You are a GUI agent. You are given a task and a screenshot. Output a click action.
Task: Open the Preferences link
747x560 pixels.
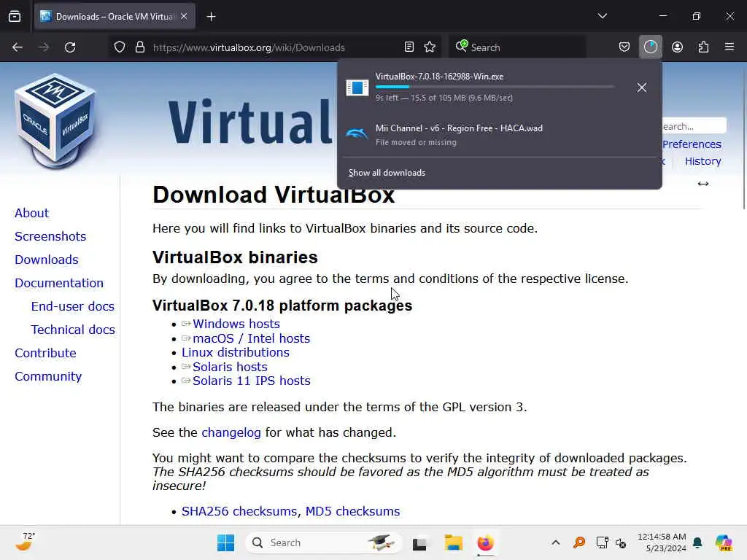692,144
